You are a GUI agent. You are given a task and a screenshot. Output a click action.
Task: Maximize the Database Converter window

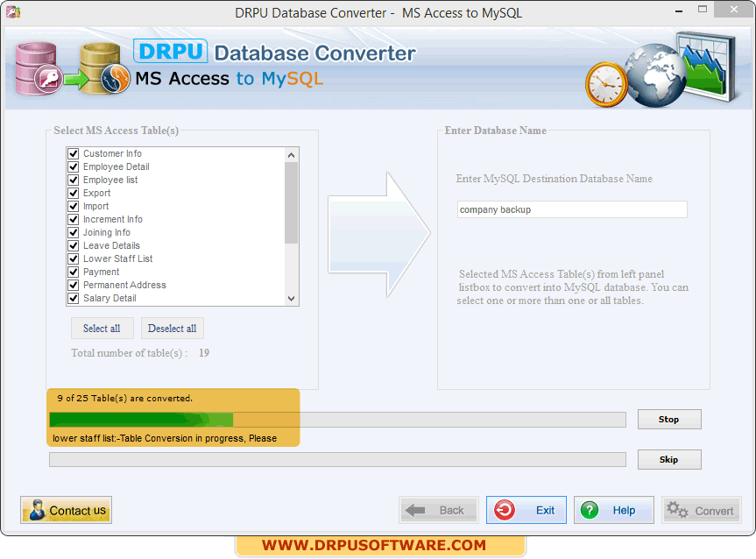coord(703,9)
